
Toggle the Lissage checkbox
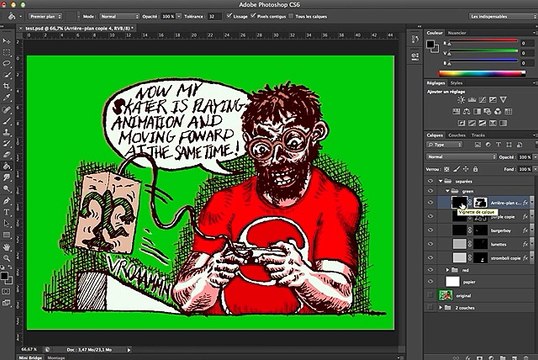click(229, 16)
